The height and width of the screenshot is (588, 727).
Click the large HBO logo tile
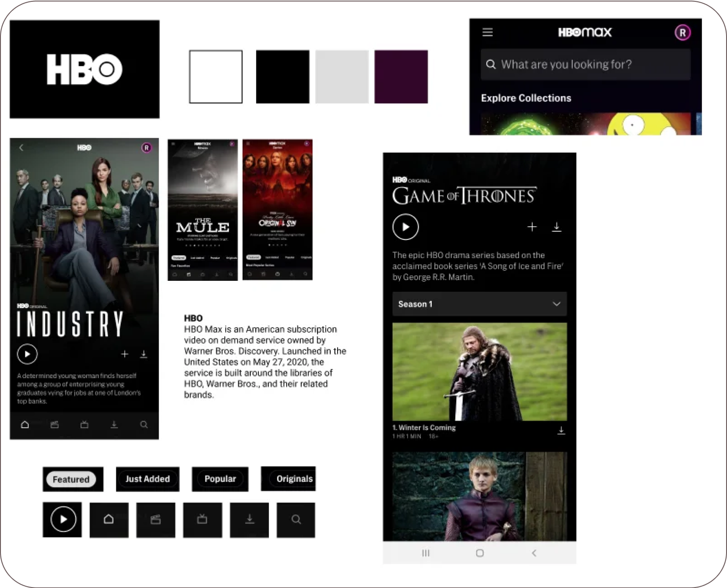(x=85, y=69)
